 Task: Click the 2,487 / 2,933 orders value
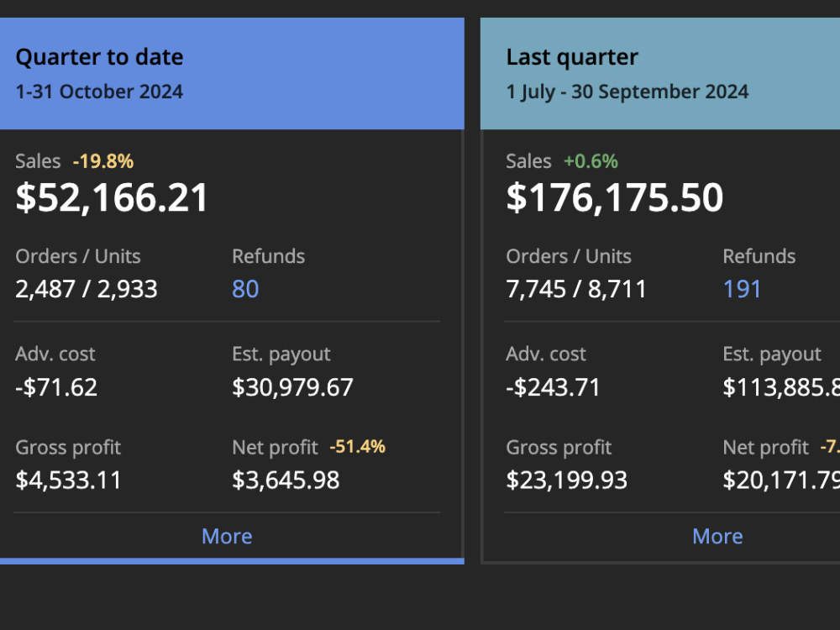pyautogui.click(x=87, y=289)
